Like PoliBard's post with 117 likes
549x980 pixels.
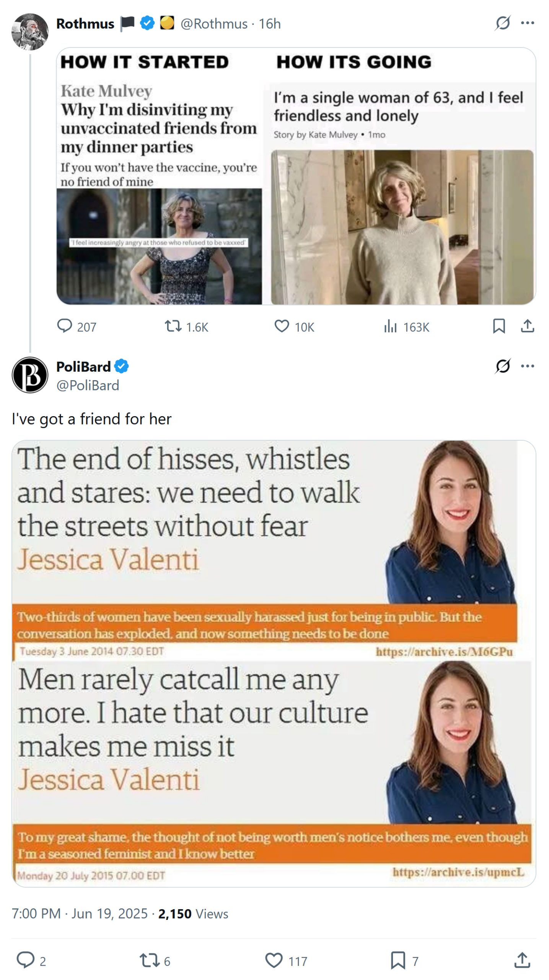tap(274, 960)
